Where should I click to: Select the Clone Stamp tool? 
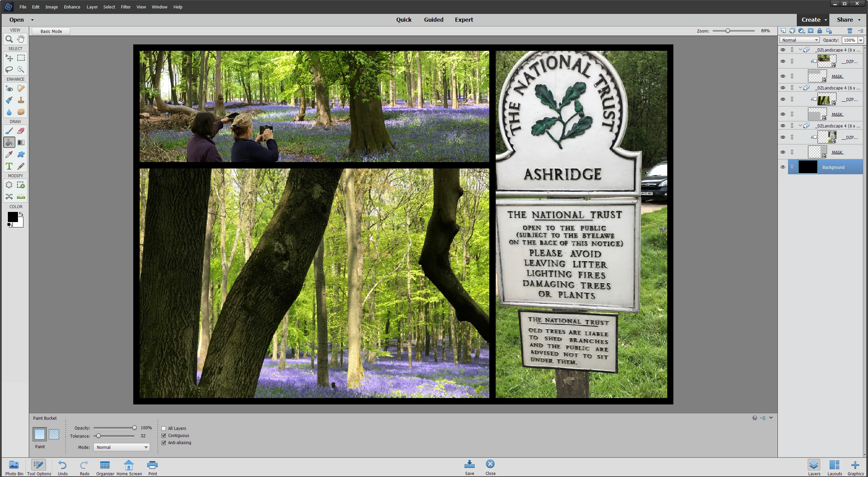tap(21, 100)
